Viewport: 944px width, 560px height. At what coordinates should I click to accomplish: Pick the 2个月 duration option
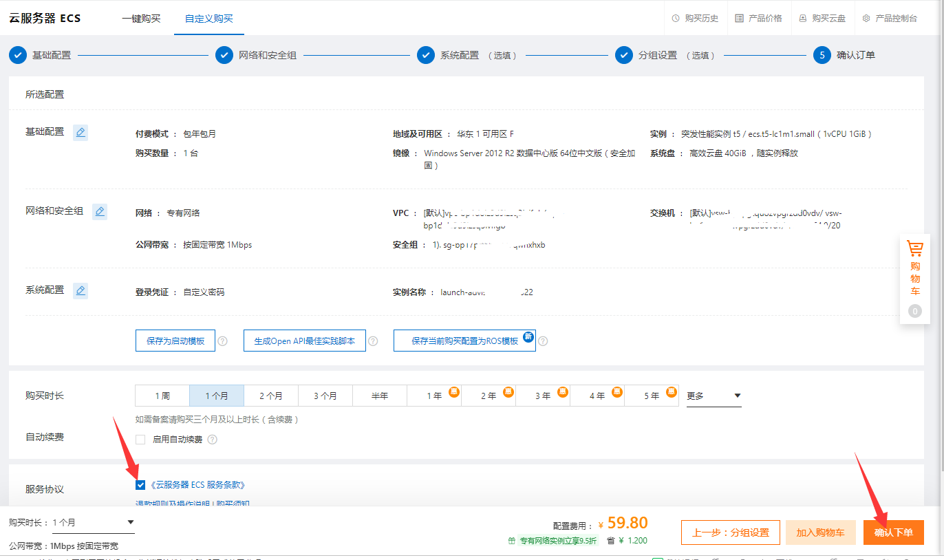(x=271, y=396)
